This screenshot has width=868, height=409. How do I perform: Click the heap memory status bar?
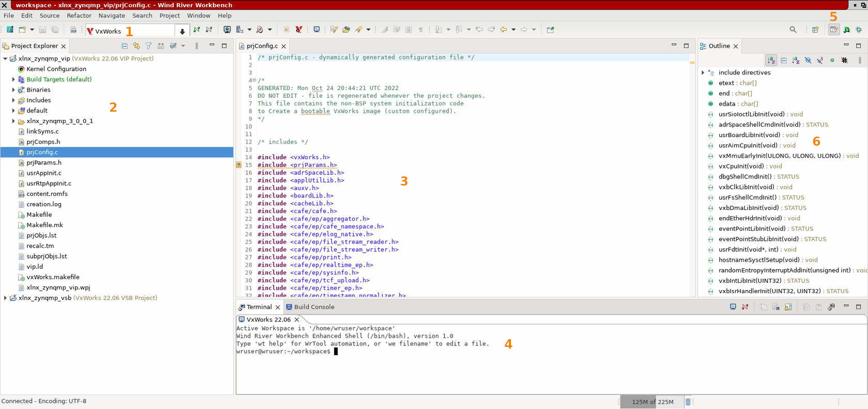(x=653, y=402)
